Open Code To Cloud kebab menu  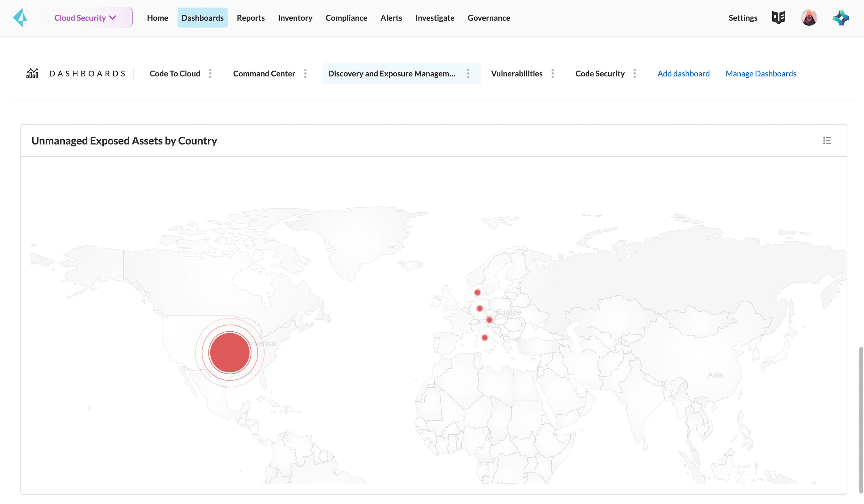tap(210, 73)
